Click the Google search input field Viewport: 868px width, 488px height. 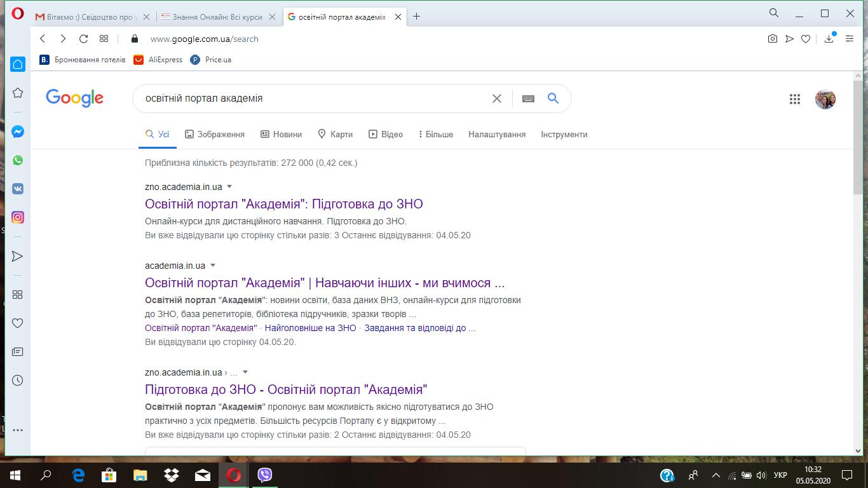click(315, 98)
